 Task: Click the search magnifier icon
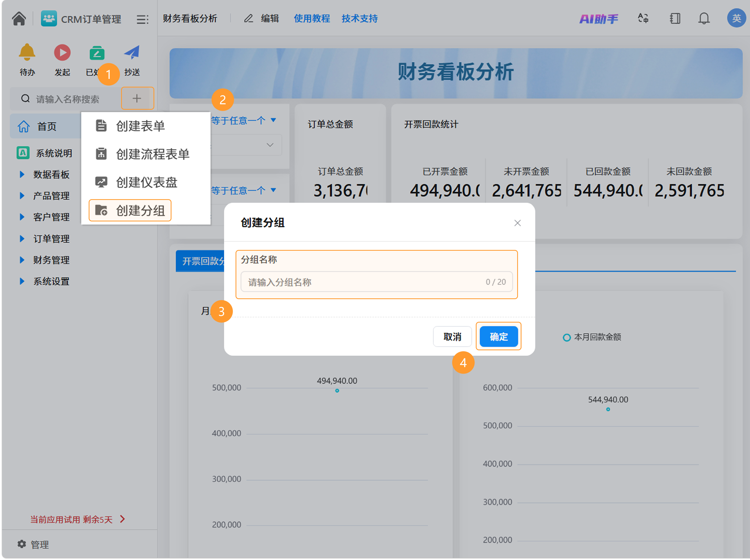(25, 99)
